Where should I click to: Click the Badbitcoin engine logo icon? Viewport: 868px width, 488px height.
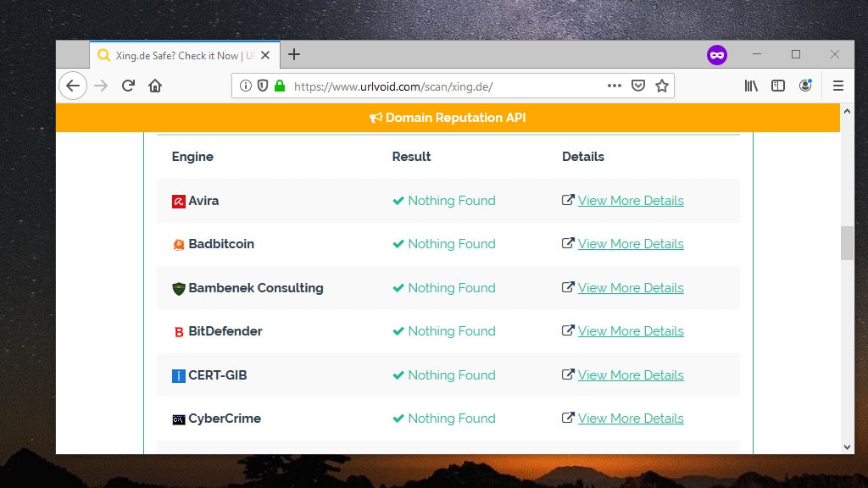[x=178, y=245]
